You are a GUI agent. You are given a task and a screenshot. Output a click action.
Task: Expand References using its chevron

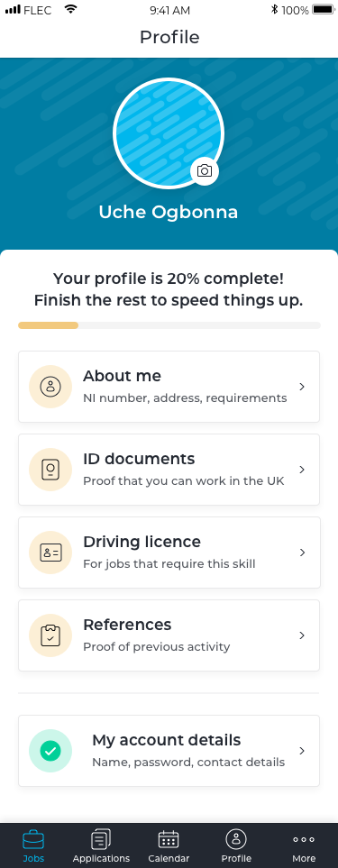click(302, 635)
